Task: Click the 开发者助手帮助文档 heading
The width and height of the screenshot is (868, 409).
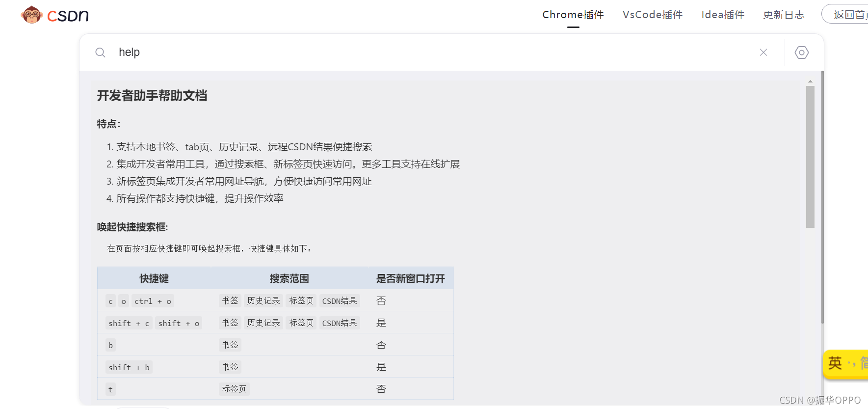Action: [152, 96]
